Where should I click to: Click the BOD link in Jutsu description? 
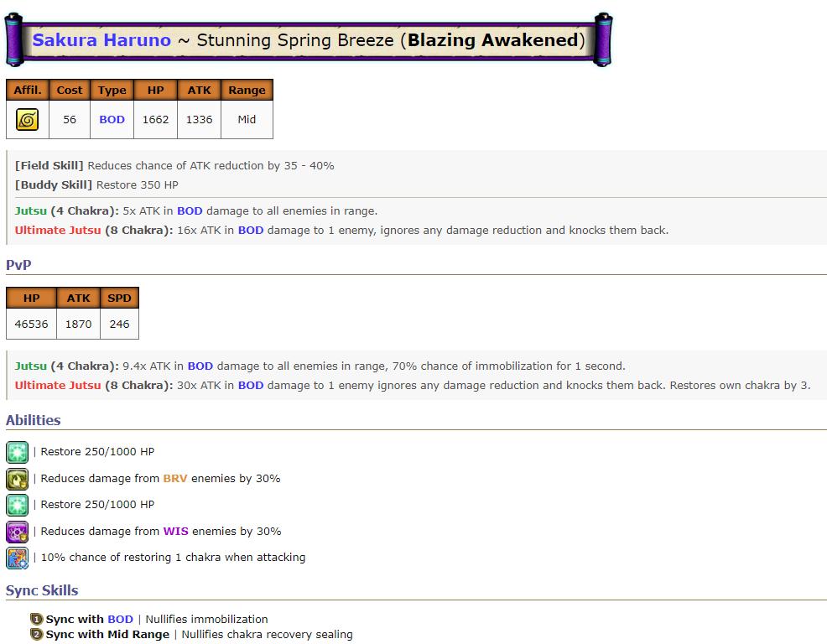point(190,211)
